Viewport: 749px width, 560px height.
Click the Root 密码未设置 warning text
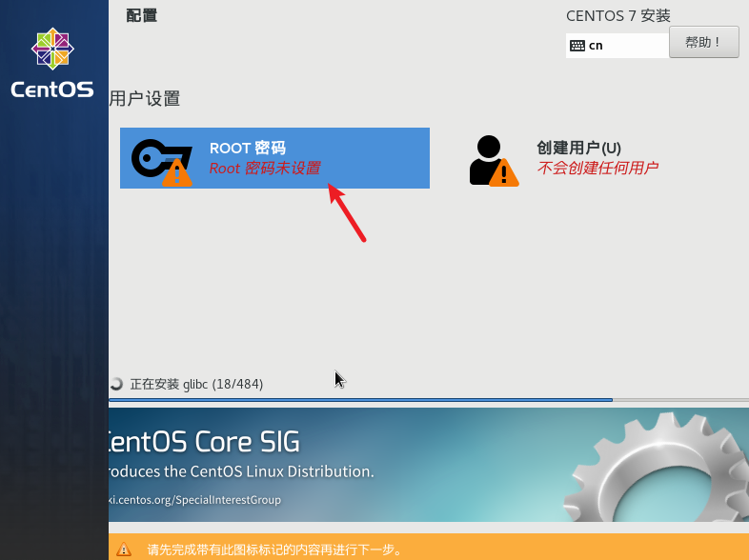click(x=265, y=168)
